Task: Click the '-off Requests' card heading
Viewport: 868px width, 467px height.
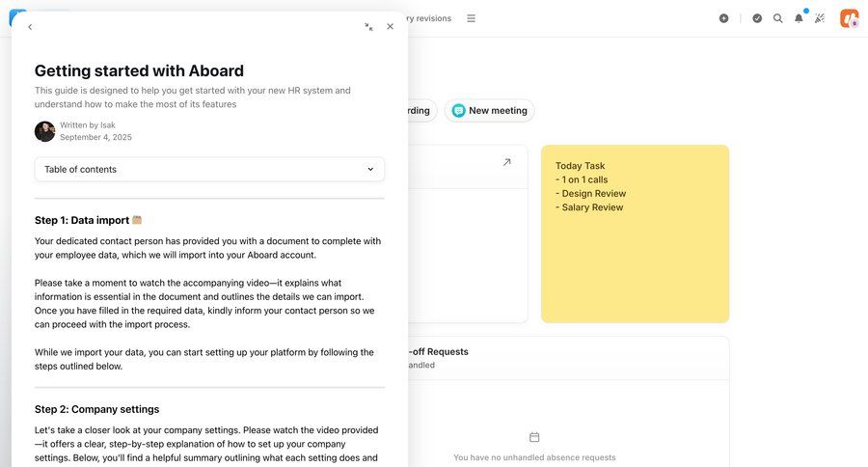Action: (x=439, y=352)
